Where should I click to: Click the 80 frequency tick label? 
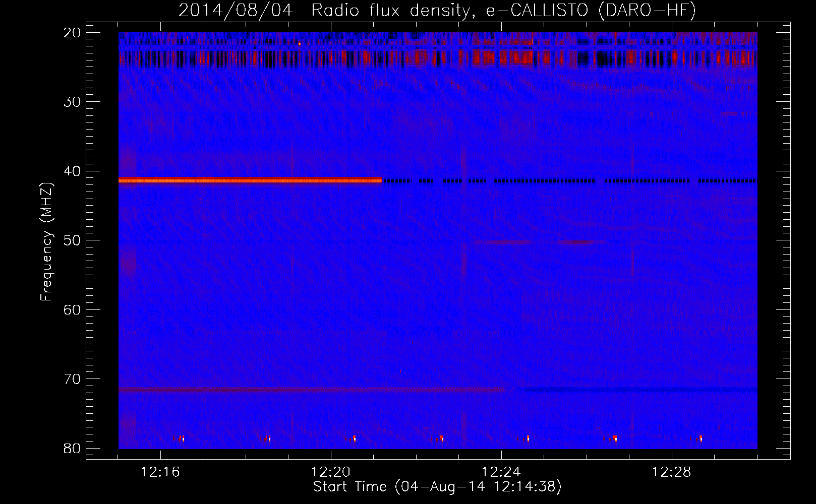click(73, 449)
